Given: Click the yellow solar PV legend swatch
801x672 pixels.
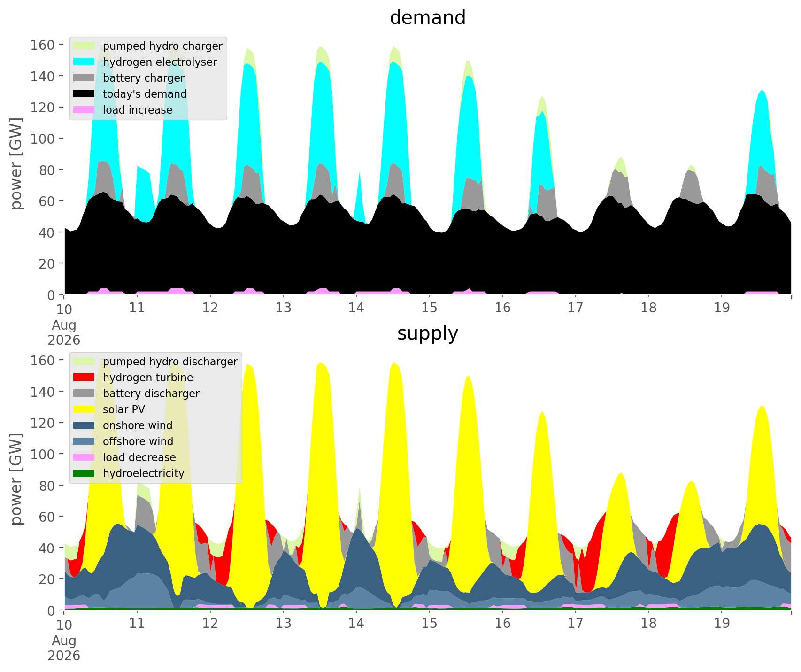Looking at the screenshot, I should [85, 409].
